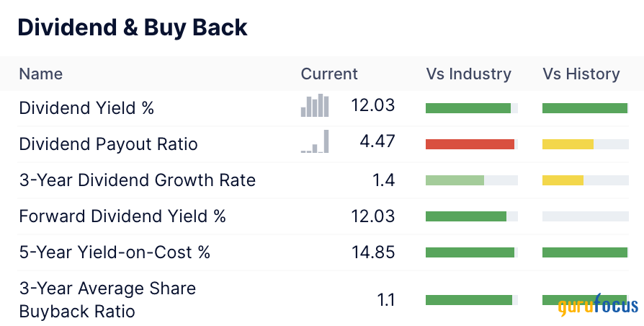Open the Dividend Payout Ratio metric
This screenshot has height=326, width=644.
pos(108,144)
